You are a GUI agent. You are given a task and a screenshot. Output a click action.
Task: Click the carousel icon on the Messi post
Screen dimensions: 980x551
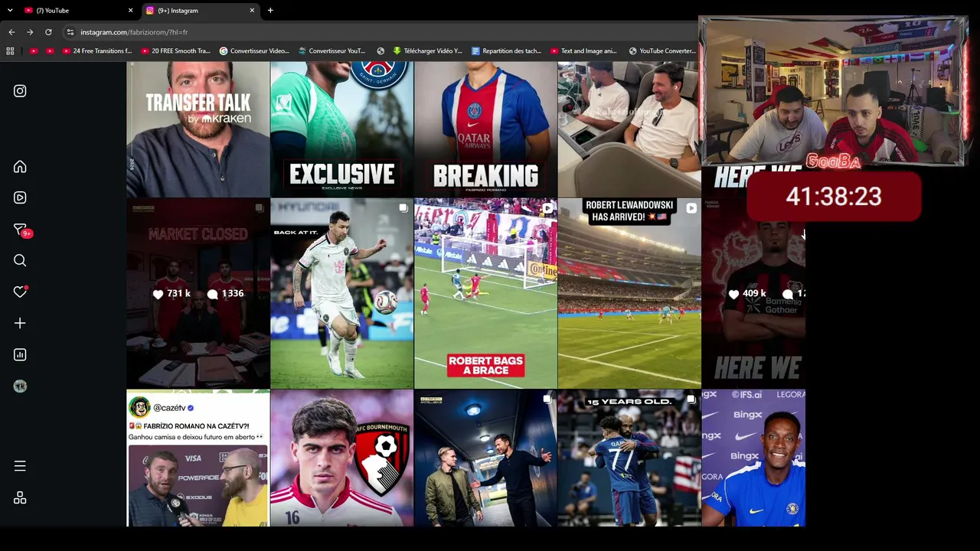[x=403, y=208]
